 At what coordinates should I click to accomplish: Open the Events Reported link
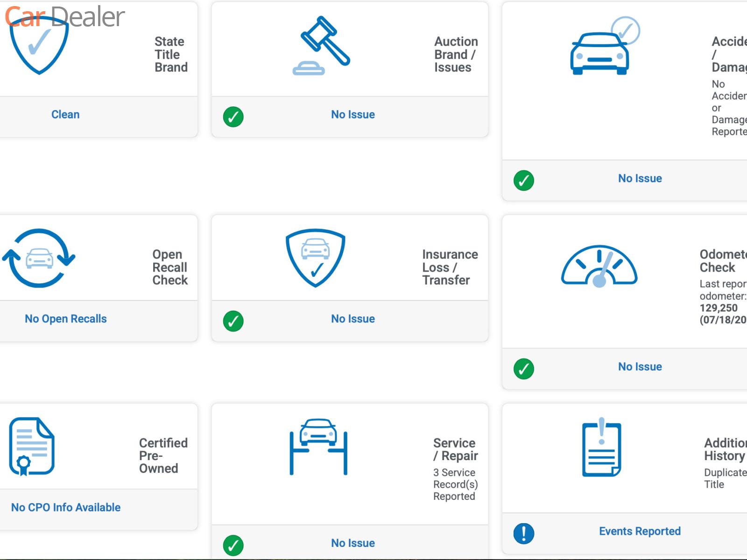[x=640, y=532]
